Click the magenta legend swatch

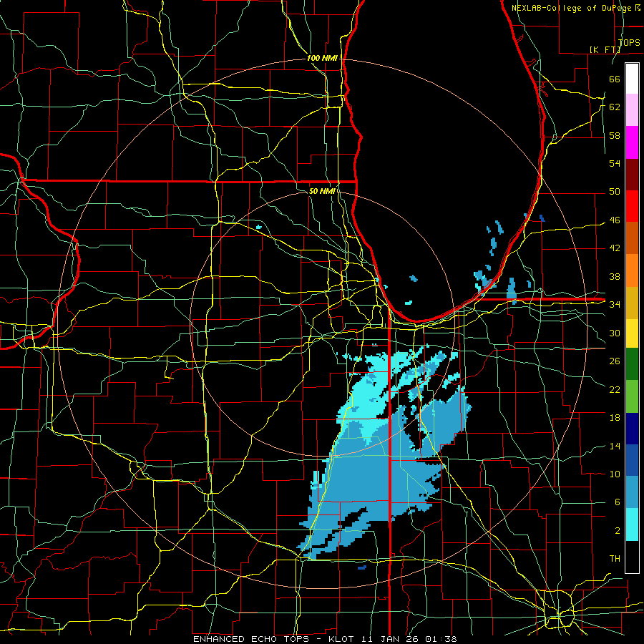pyautogui.click(x=632, y=142)
